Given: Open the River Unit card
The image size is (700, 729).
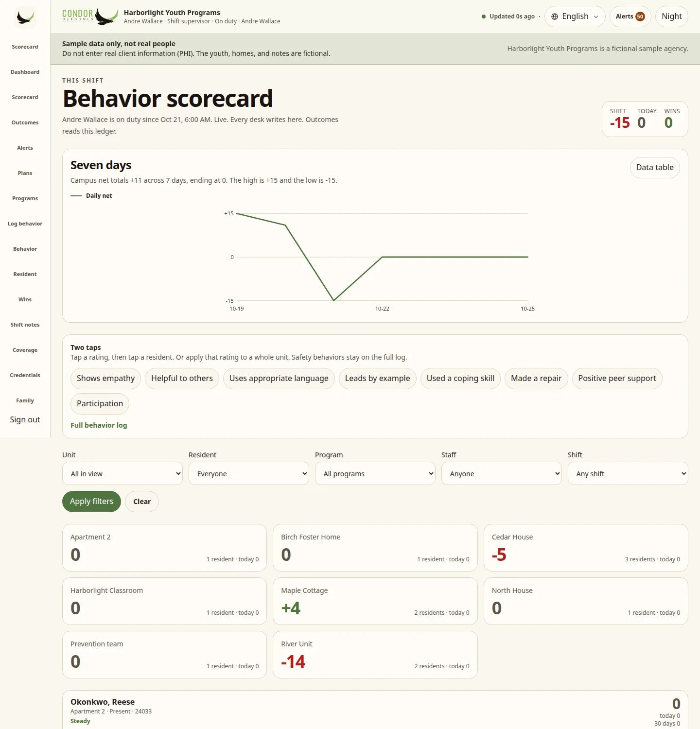Looking at the screenshot, I should tap(375, 655).
